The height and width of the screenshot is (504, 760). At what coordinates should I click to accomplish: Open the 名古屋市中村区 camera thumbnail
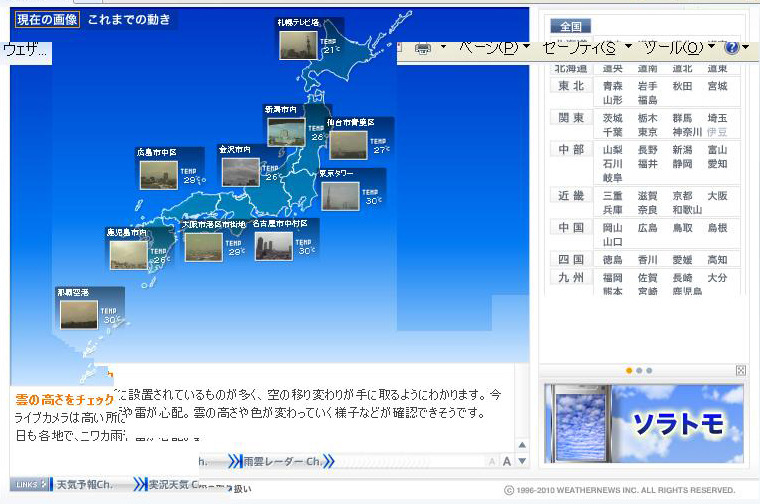pyautogui.click(x=274, y=246)
